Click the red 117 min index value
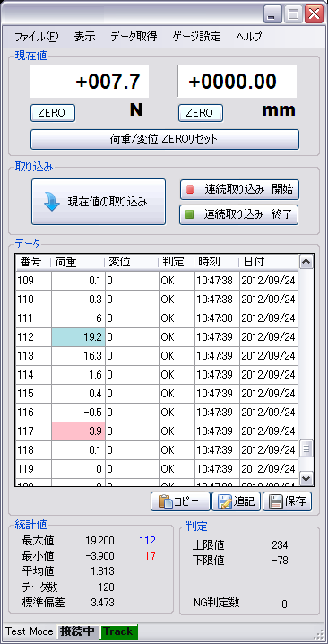 point(147,556)
